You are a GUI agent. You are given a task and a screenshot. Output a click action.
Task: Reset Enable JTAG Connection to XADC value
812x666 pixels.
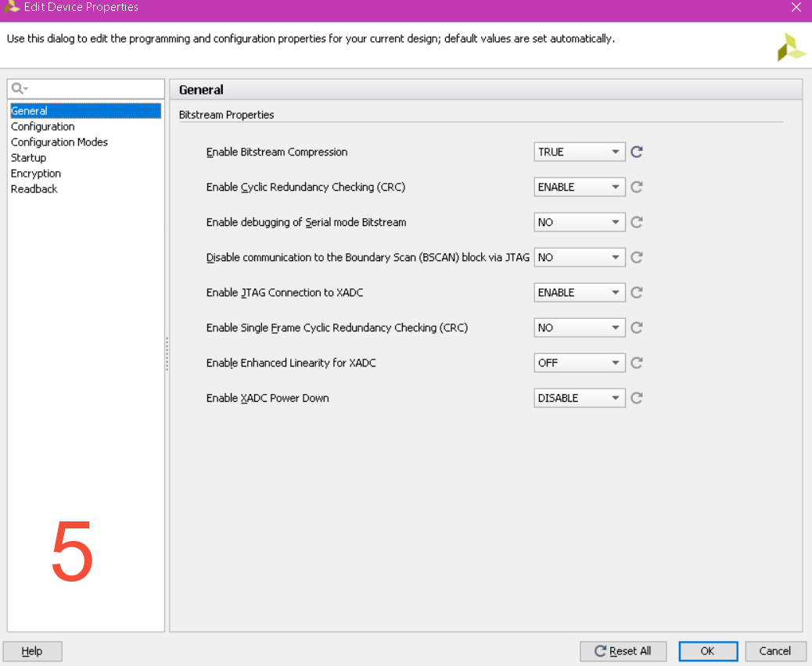tap(637, 292)
